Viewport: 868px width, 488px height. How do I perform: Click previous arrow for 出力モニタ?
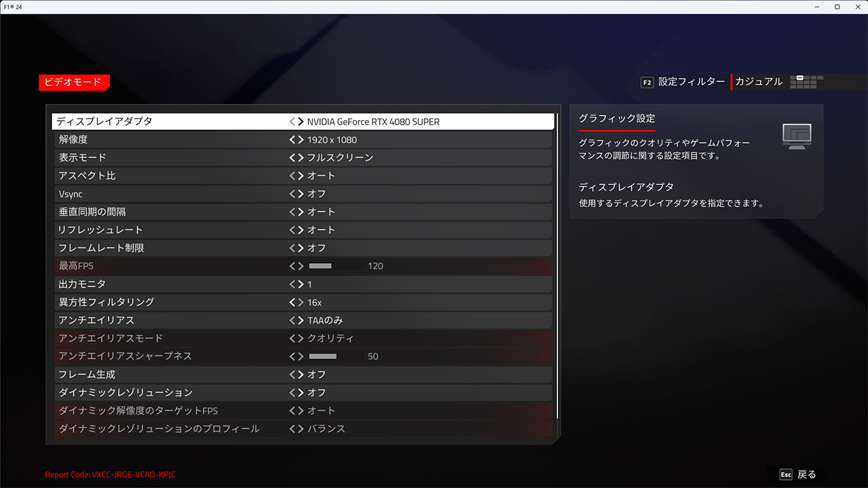point(292,284)
